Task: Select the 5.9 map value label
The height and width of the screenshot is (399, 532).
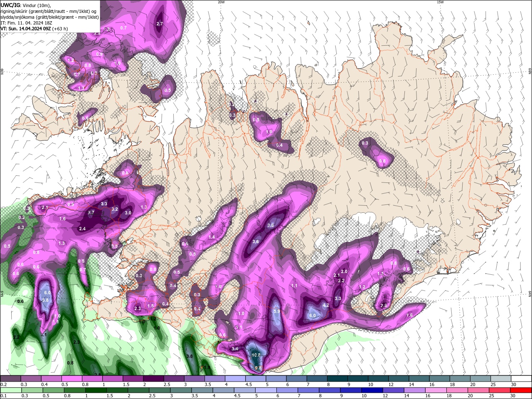Action: [x=277, y=311]
